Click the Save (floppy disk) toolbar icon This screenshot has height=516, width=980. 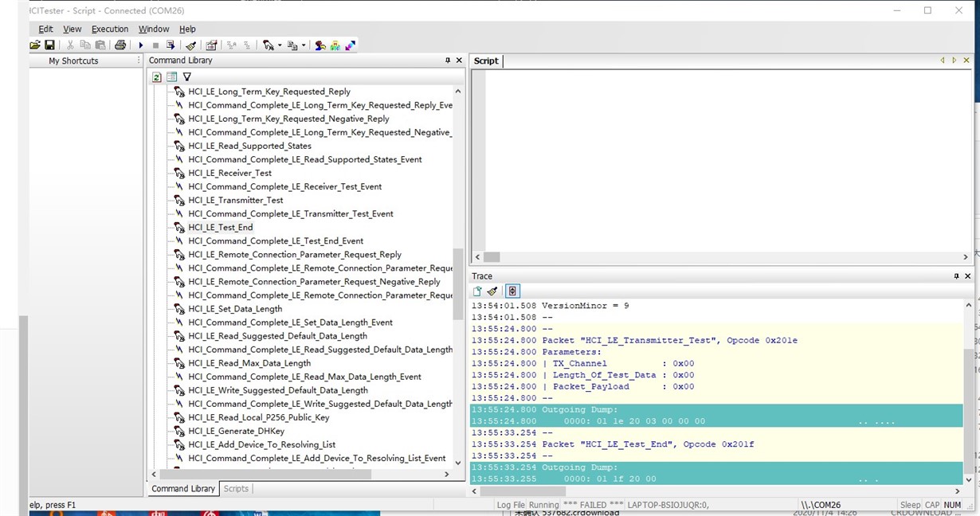click(x=49, y=45)
